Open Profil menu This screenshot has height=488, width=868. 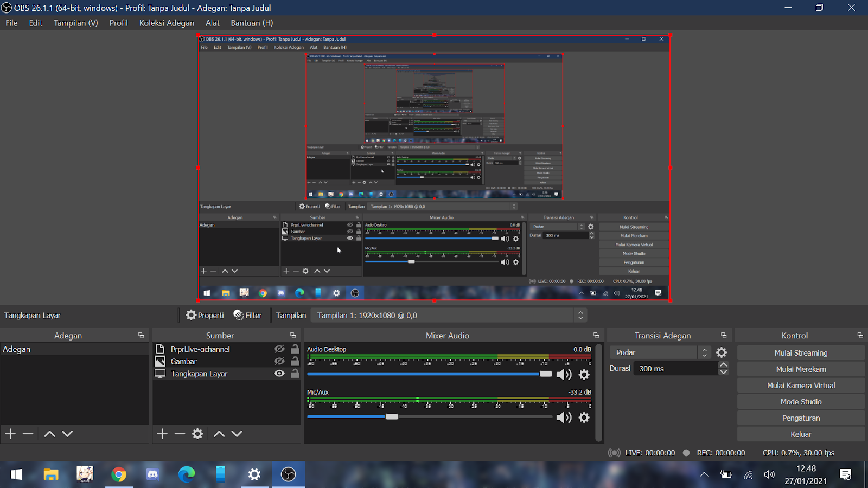click(x=118, y=23)
